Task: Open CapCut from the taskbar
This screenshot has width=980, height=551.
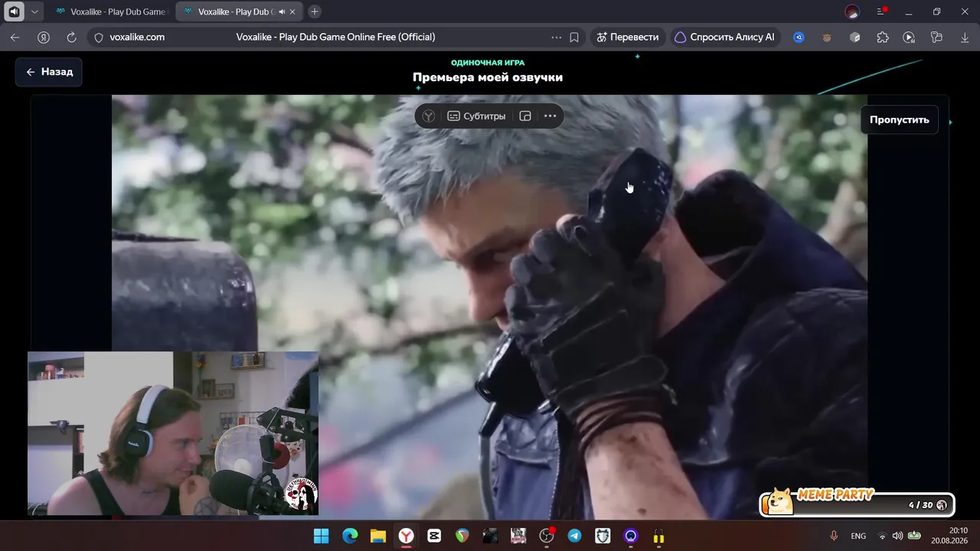Action: (x=434, y=536)
